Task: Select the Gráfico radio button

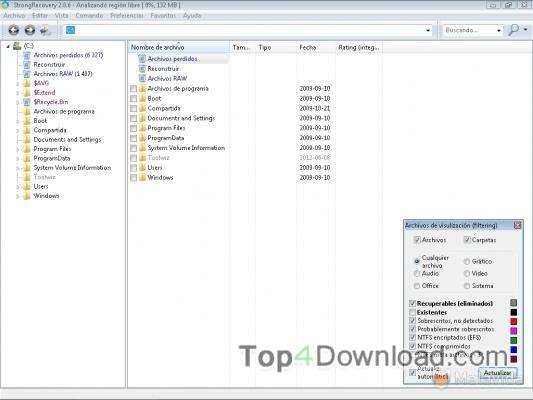Action: click(x=467, y=261)
